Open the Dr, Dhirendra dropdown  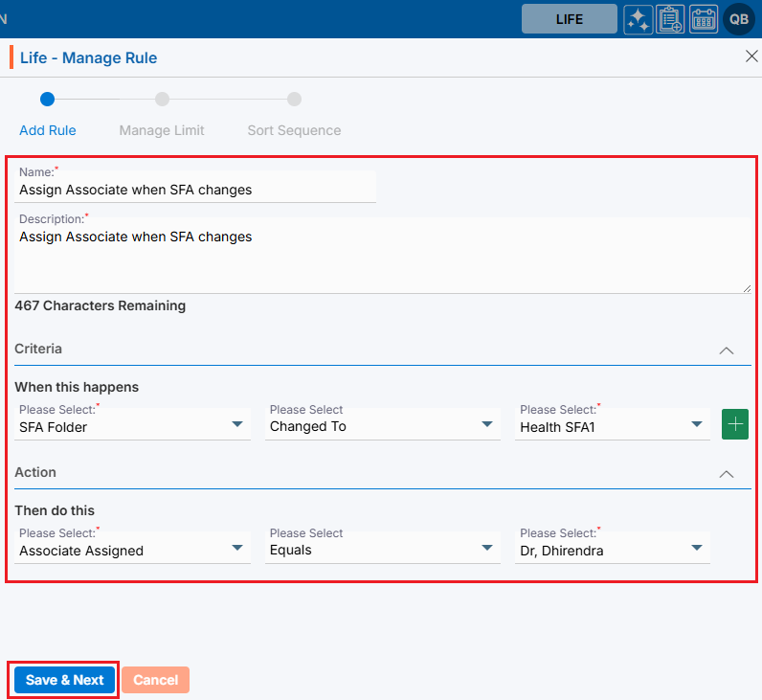[x=613, y=550]
